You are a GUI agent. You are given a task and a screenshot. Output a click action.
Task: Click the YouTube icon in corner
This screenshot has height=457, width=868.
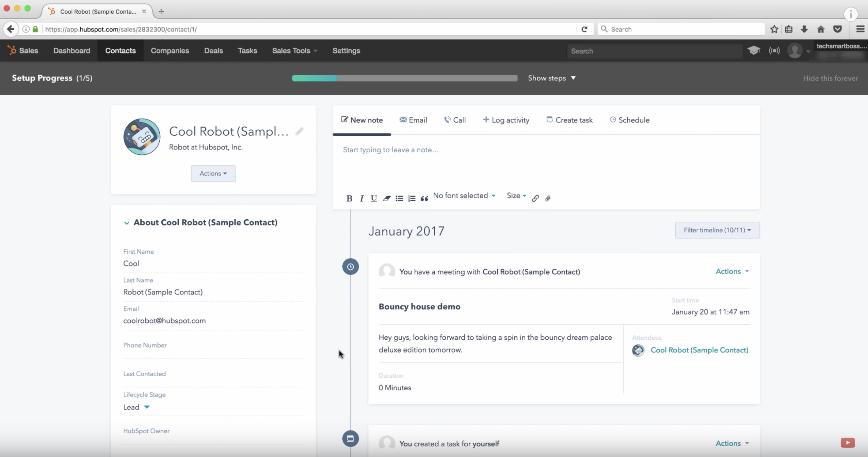848,443
